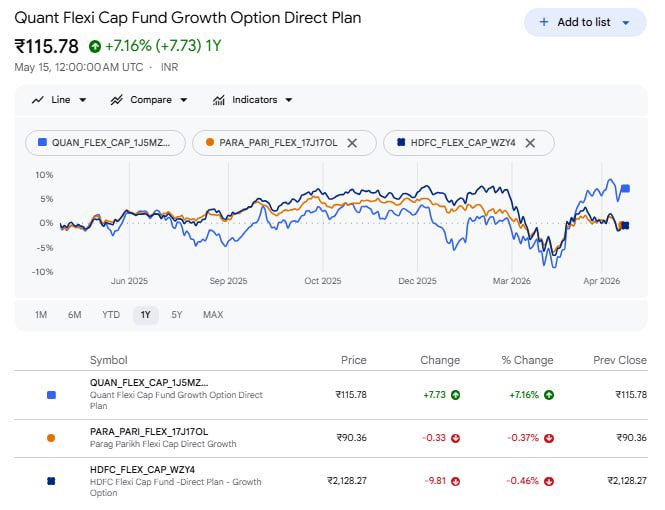Image resolution: width=665 pixels, height=510 pixels.
Task: Click the Change column header
Action: [x=440, y=360]
